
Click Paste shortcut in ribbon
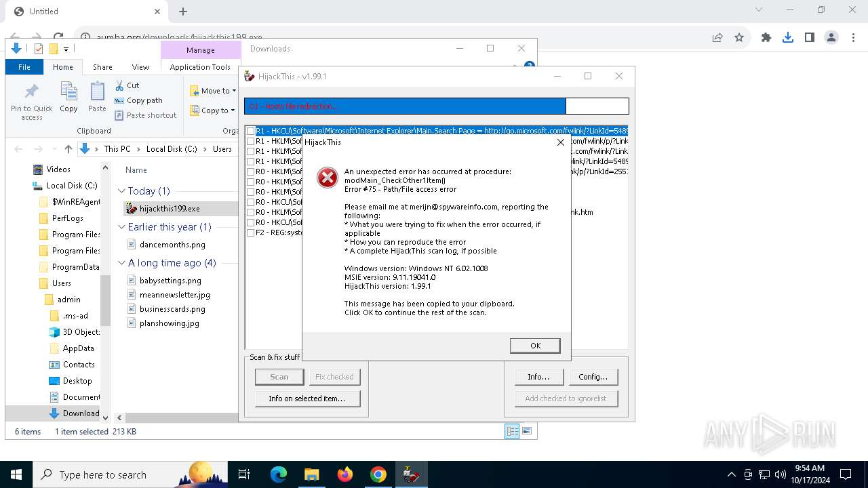pos(146,115)
